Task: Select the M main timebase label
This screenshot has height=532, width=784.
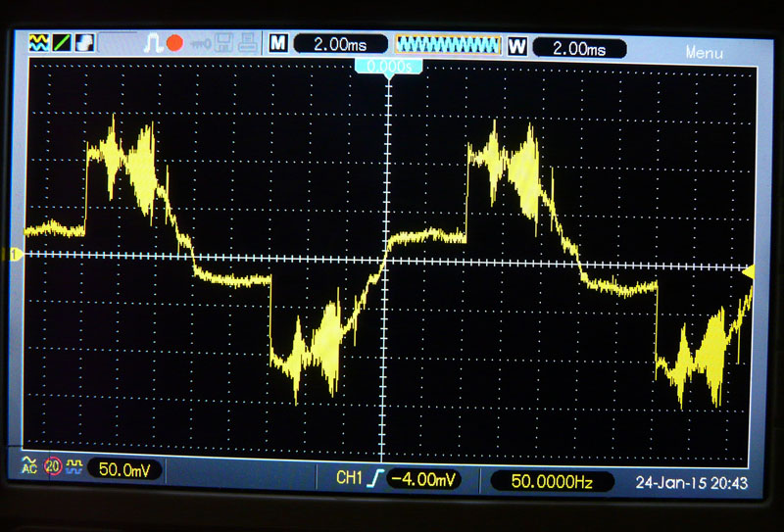Action: point(278,45)
